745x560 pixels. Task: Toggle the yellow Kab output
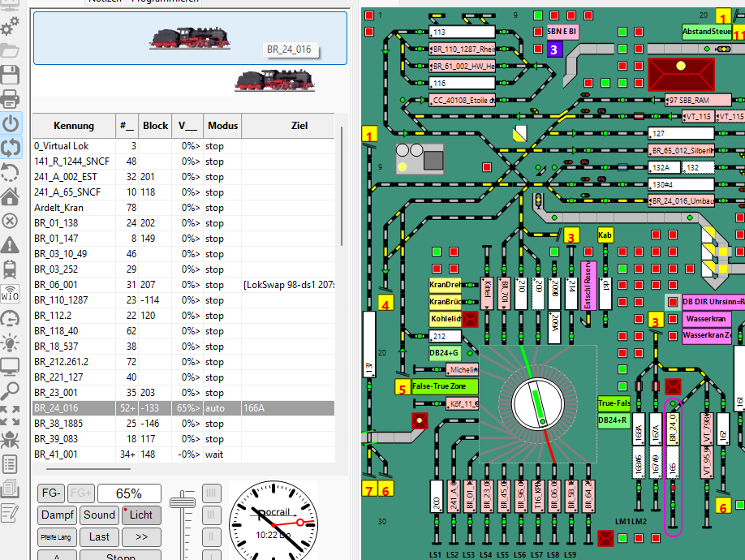coord(605,235)
